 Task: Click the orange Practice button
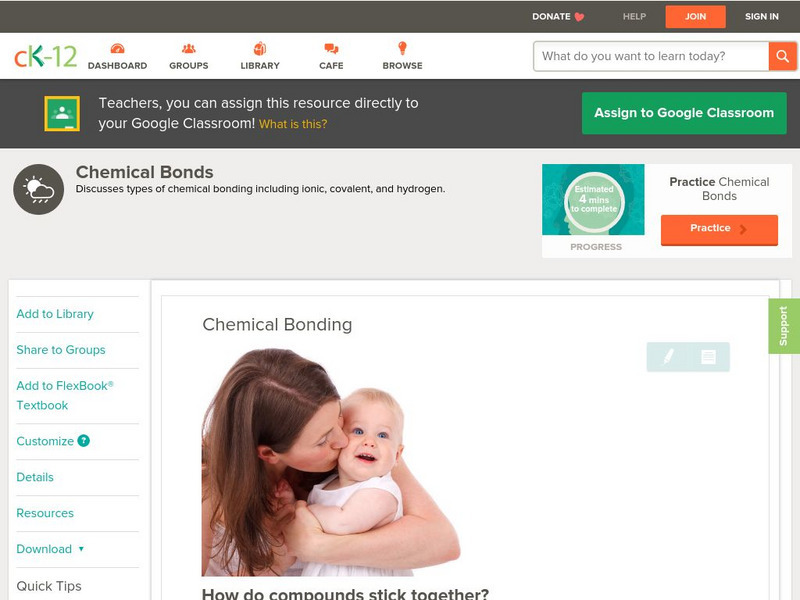719,229
